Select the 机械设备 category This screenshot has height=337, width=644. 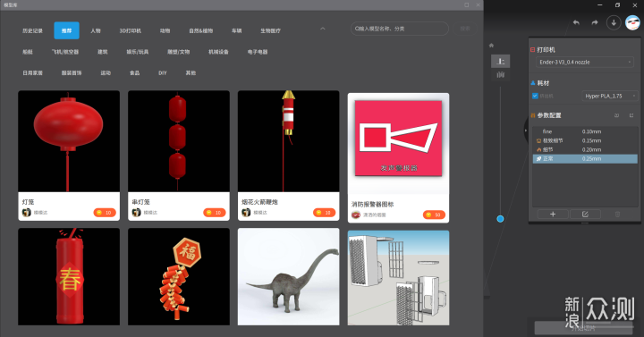point(218,52)
